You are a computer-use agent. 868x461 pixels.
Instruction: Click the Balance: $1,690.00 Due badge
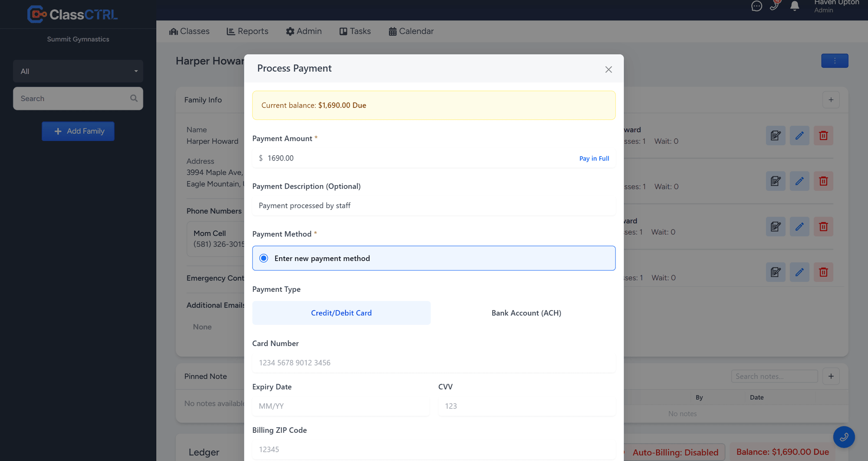click(x=783, y=452)
